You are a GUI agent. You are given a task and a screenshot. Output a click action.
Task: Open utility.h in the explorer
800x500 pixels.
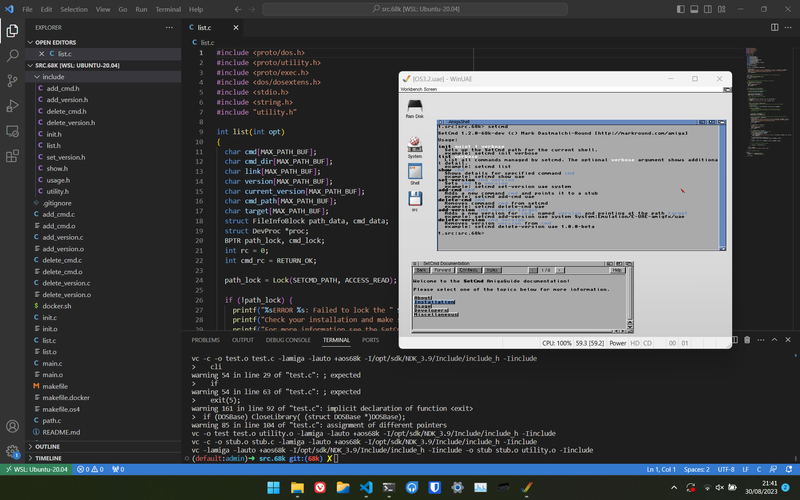pos(57,191)
